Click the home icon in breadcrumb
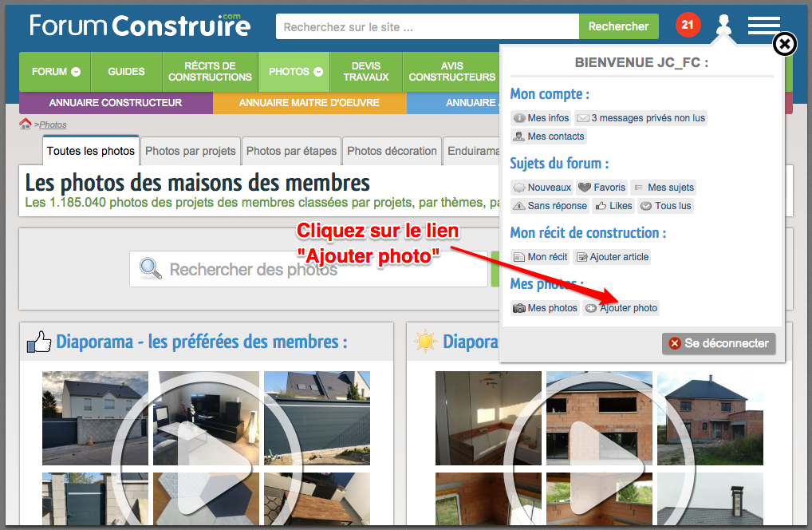 [25, 124]
